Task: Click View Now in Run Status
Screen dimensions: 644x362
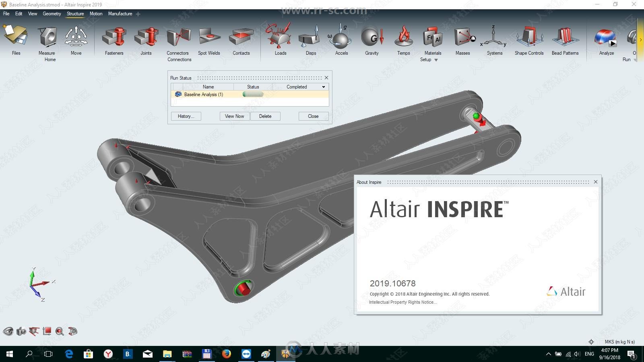Action: point(234,116)
